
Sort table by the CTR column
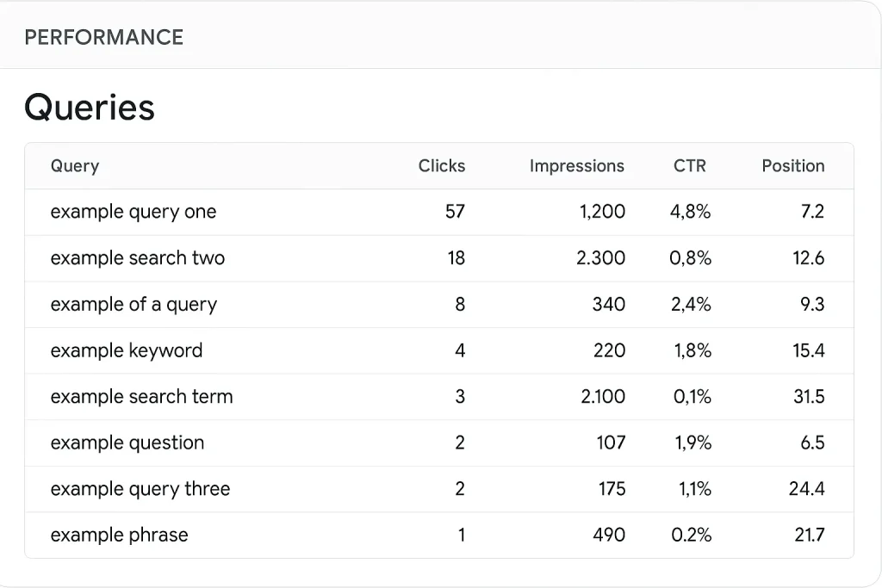tap(689, 166)
